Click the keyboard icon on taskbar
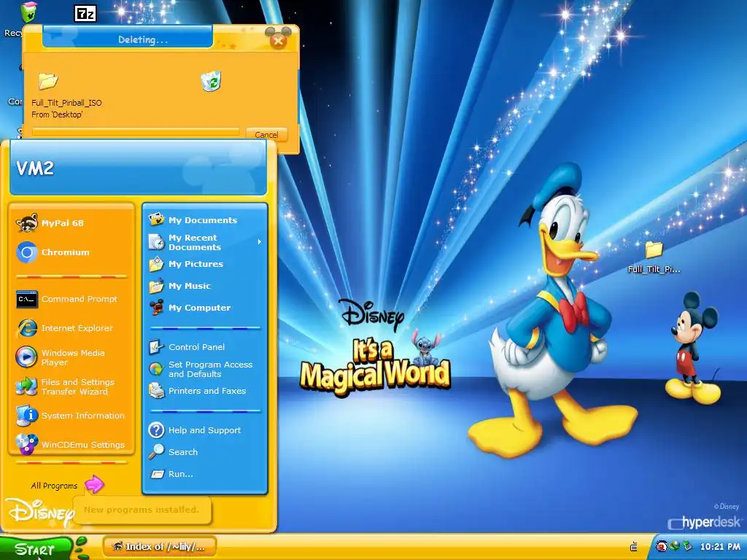This screenshot has height=560, width=747. click(634, 547)
